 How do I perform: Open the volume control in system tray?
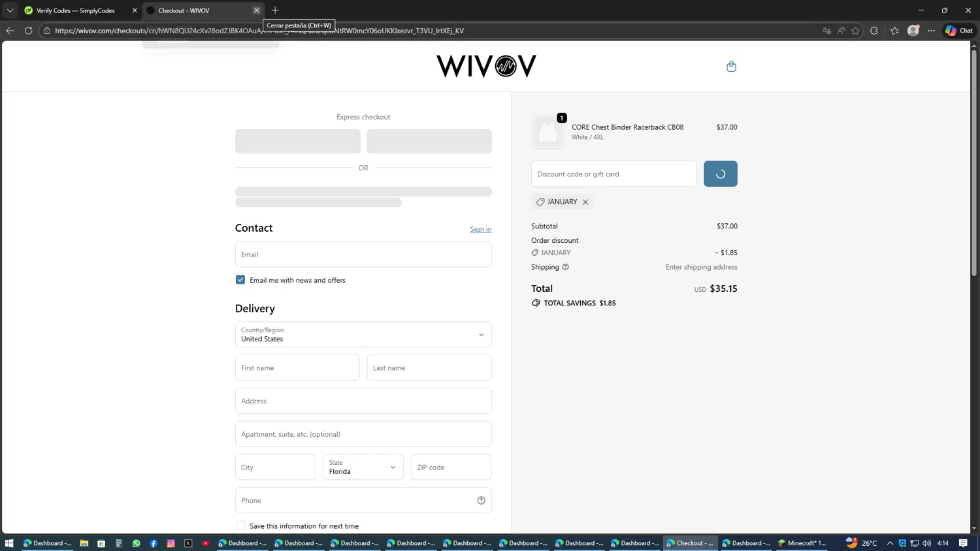[927, 543]
